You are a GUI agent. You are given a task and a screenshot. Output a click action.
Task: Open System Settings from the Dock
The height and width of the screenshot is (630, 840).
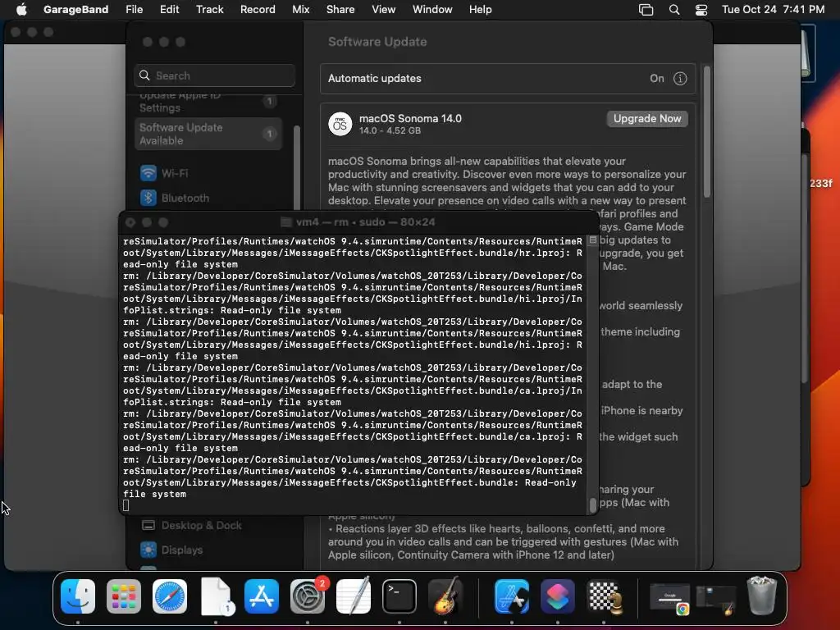pyautogui.click(x=308, y=596)
